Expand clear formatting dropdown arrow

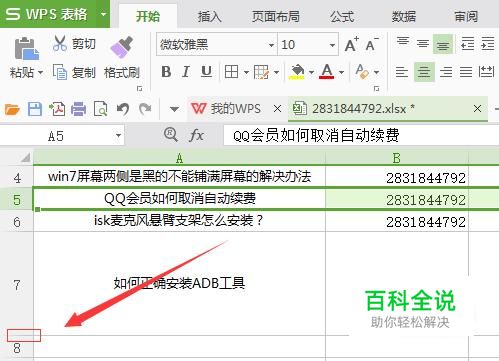(x=376, y=72)
